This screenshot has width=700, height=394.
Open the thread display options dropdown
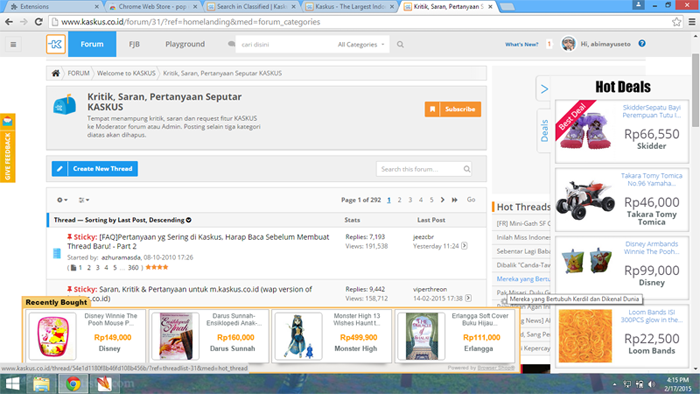(x=83, y=200)
